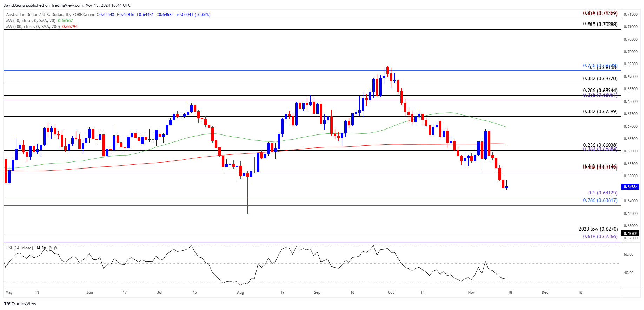Viewport: 644px width, 310px height.
Task: Click the 2023 low (0.6270) label
Action: pos(598,229)
